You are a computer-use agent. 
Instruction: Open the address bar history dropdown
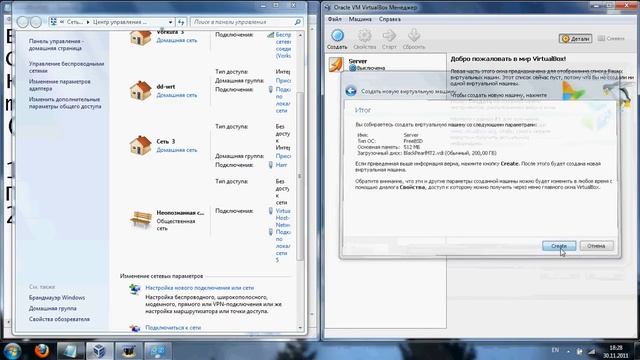pyautogui.click(x=170, y=22)
